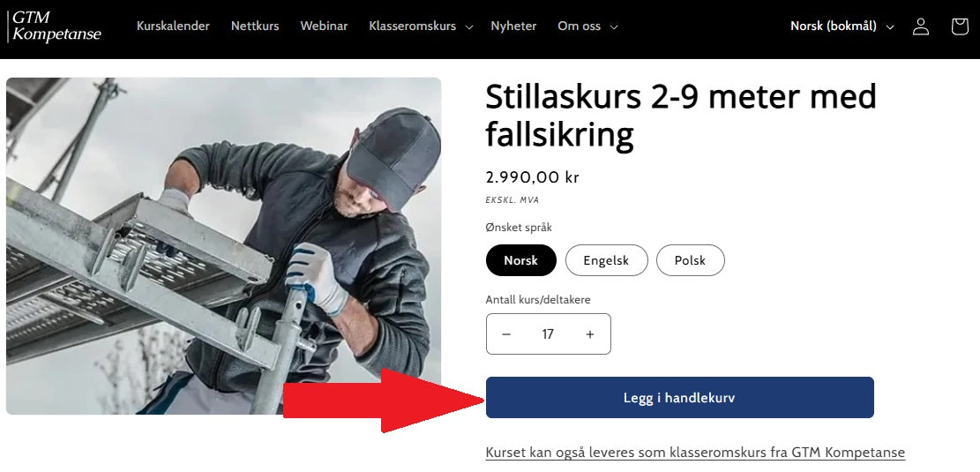Expand the Klasseromskurs dropdown menu
The image size is (980, 472).
[x=421, y=26]
